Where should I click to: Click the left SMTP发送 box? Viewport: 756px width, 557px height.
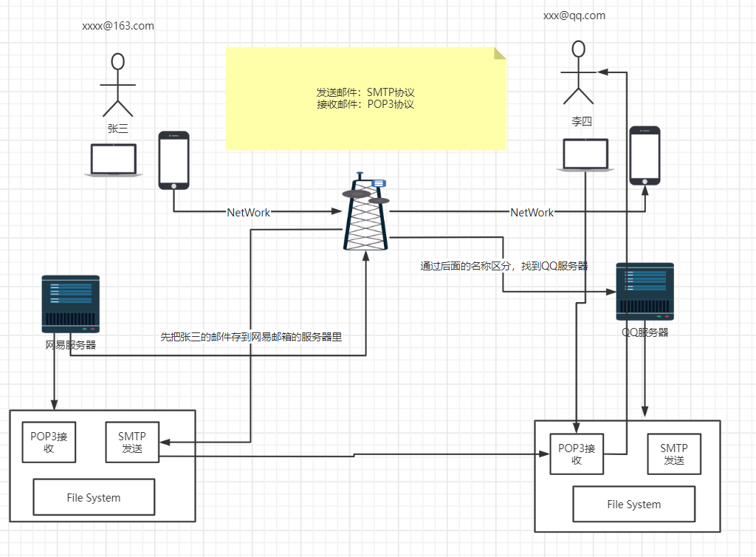[132, 442]
